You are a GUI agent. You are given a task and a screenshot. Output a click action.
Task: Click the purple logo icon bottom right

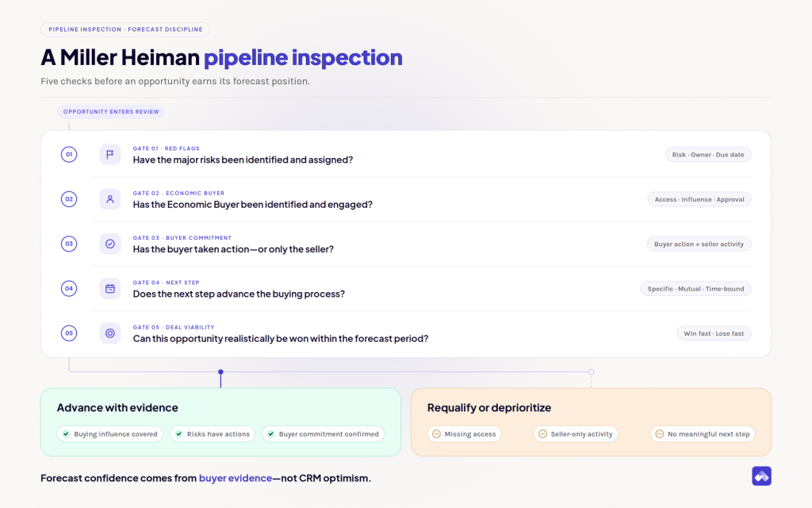[x=761, y=476]
